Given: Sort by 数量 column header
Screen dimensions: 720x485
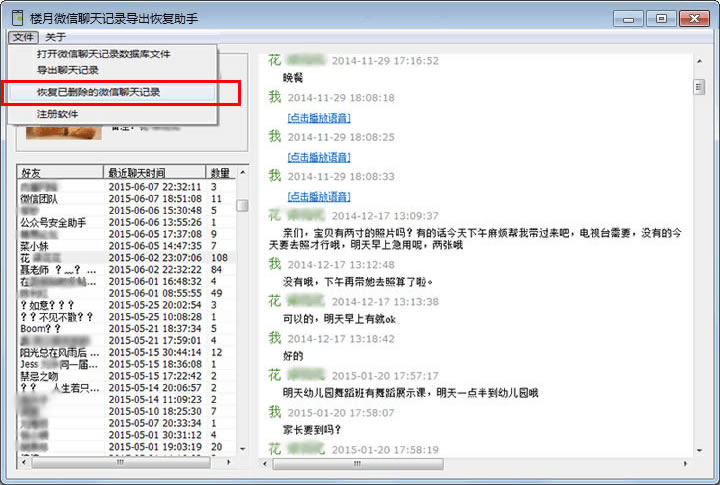Looking at the screenshot, I should pos(221,173).
